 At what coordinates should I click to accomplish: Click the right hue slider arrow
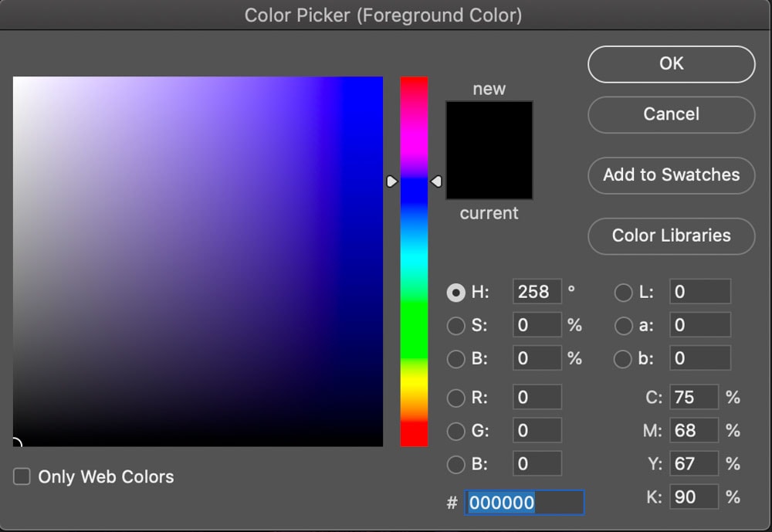(436, 181)
